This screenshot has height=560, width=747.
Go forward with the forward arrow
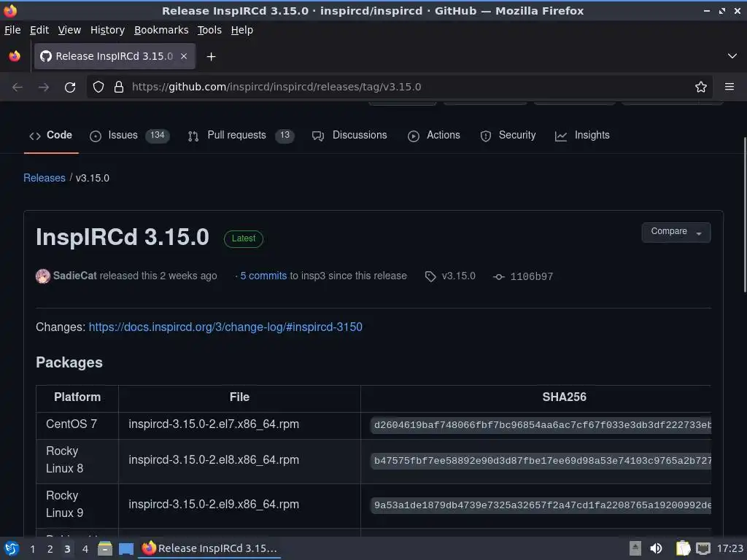point(44,87)
